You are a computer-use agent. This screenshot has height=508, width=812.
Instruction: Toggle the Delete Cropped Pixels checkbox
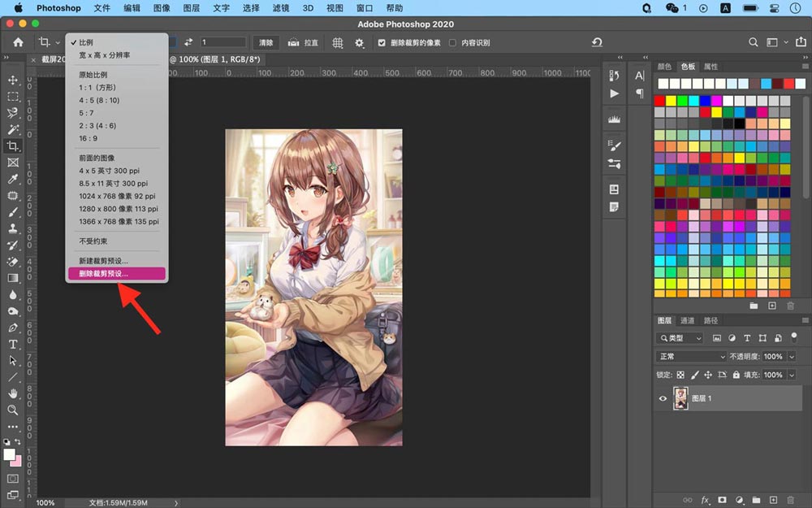(382, 42)
